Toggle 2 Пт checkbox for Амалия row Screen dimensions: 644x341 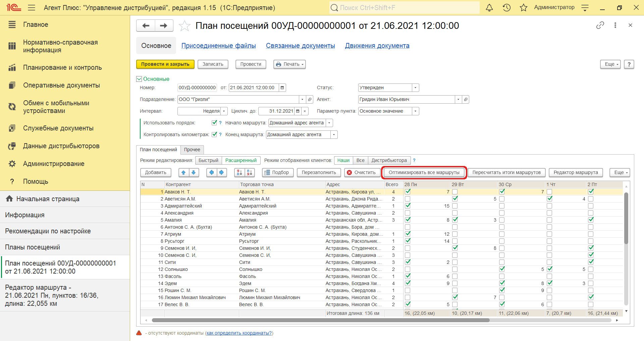[x=591, y=220]
